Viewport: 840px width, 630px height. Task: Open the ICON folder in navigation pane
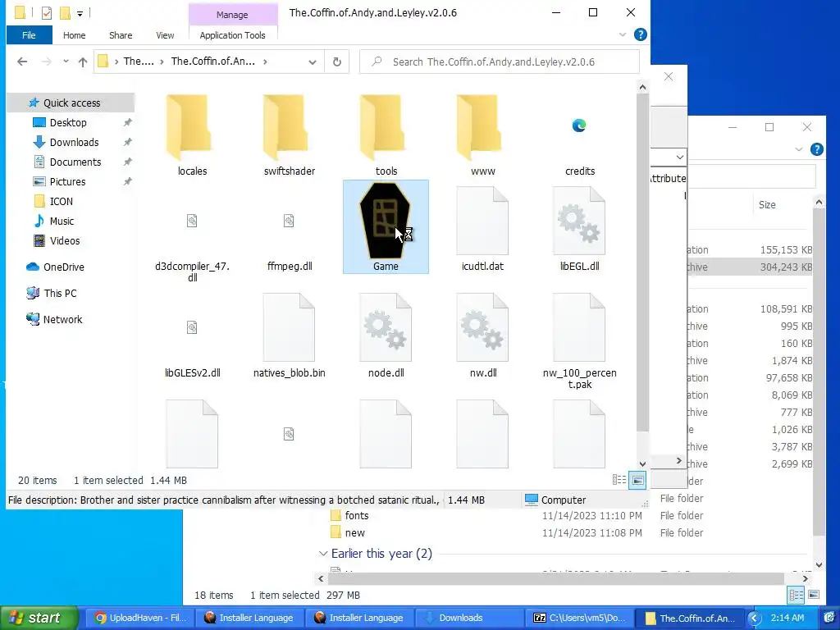click(x=61, y=202)
